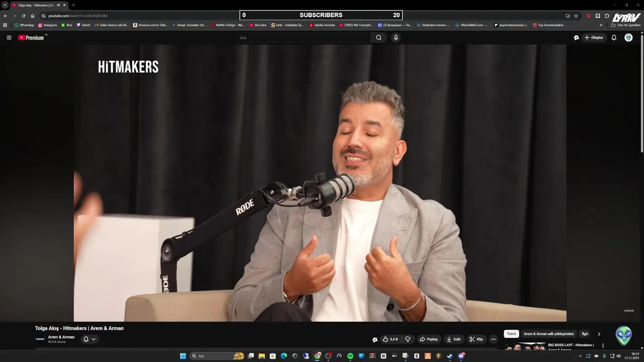This screenshot has width=644, height=362.
Task: Open Steam from the taskbar
Action: click(450, 356)
